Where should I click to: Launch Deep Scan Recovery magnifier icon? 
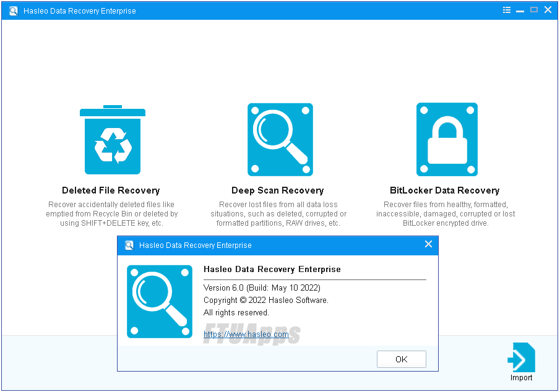[x=280, y=140]
